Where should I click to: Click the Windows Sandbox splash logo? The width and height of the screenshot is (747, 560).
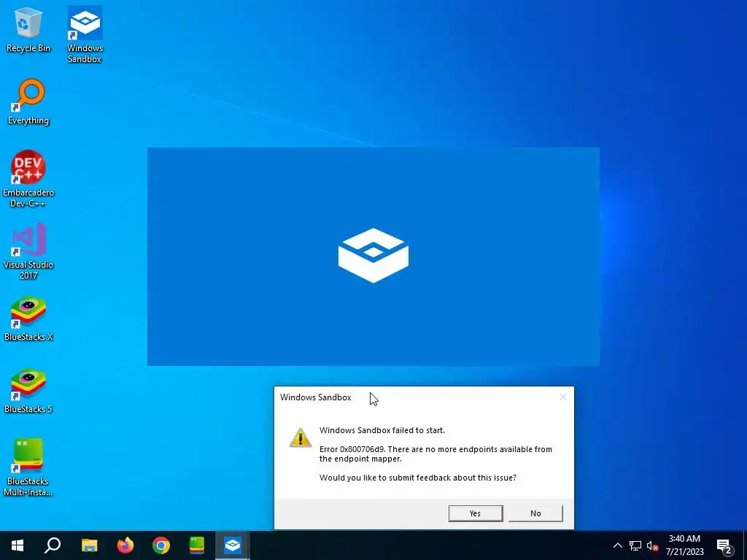click(x=373, y=256)
